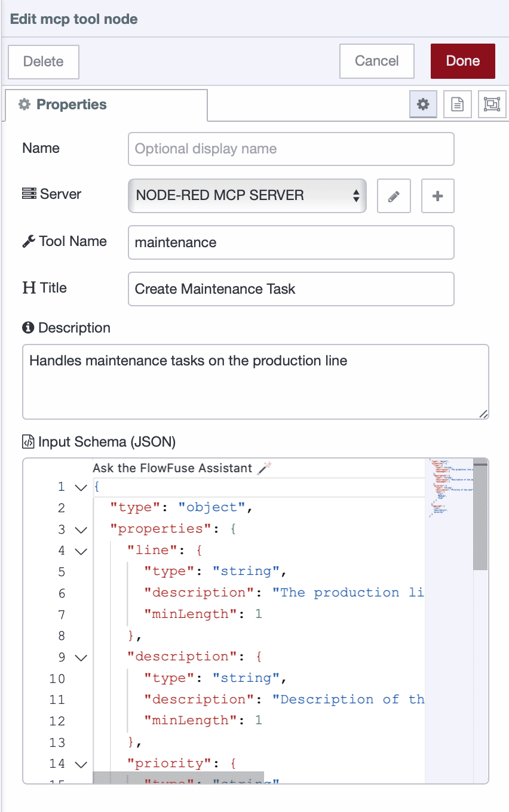
Task: Open the NODE-RED MCP SERVER dropdown
Action: (247, 196)
